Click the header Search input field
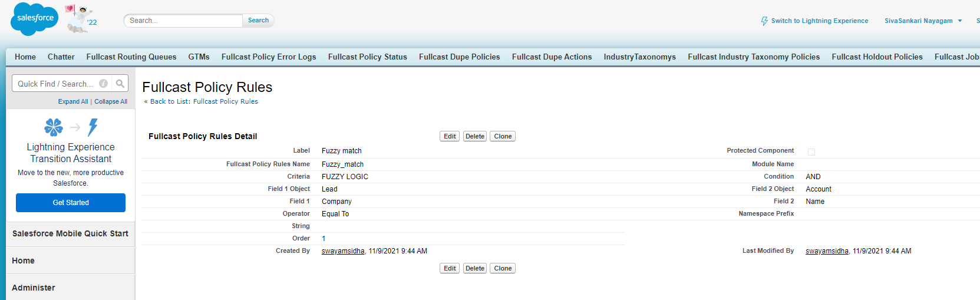 pos(184,21)
